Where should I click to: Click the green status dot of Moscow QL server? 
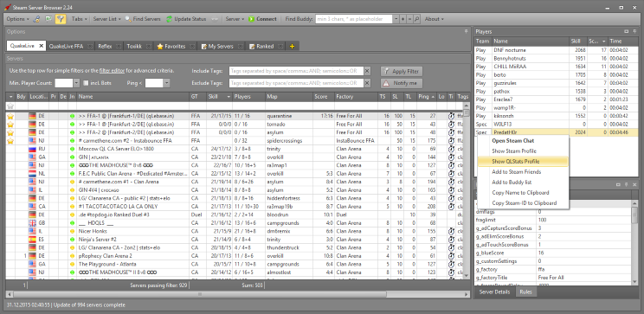pos(73,149)
